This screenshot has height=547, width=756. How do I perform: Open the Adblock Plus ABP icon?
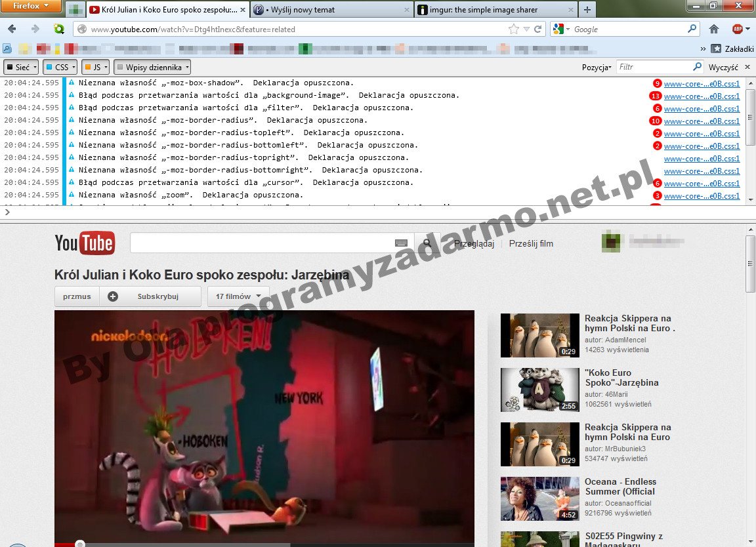[x=738, y=29]
